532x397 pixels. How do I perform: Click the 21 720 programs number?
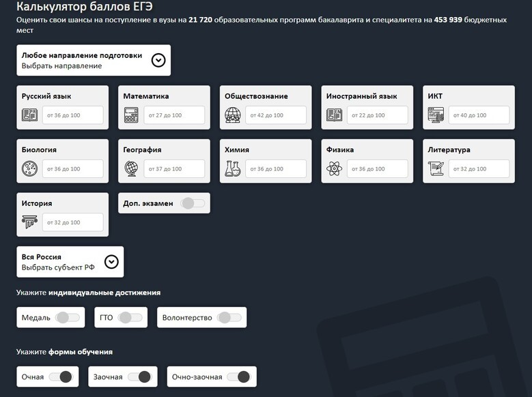click(x=201, y=20)
